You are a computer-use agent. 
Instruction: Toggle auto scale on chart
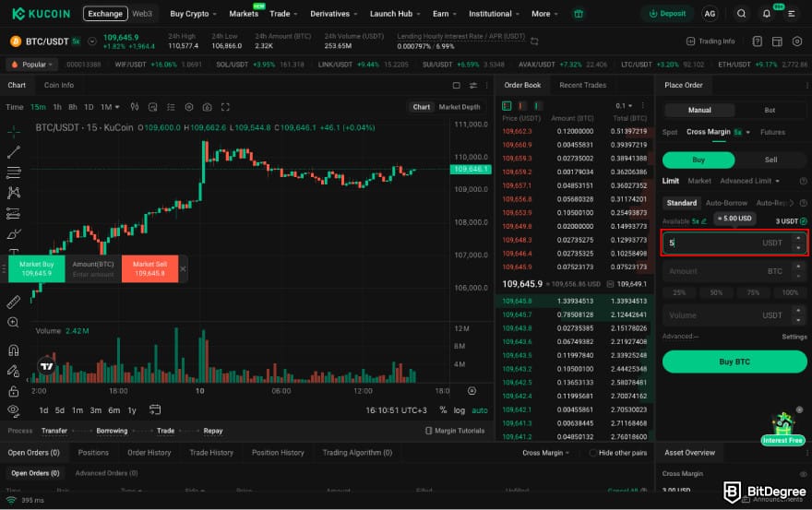480,410
